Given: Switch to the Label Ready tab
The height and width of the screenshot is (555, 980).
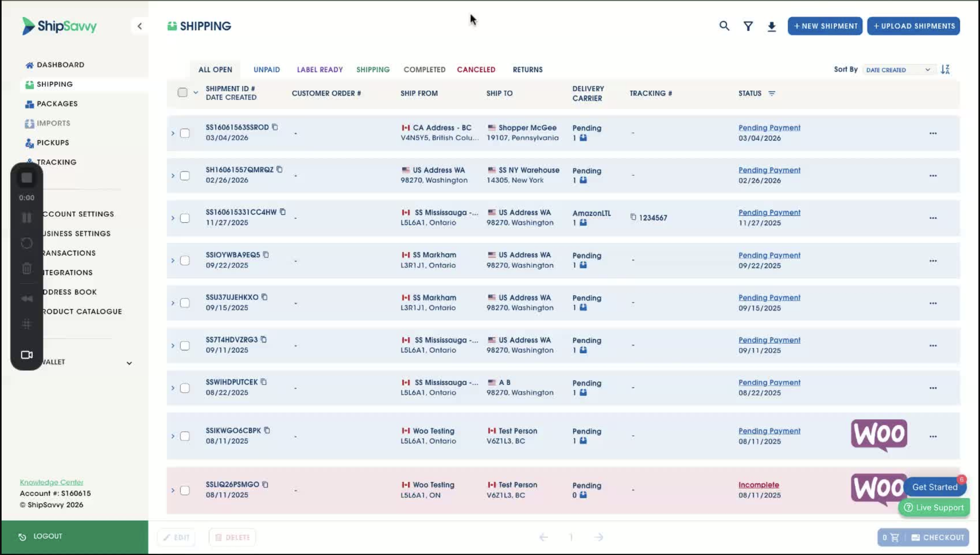Looking at the screenshot, I should click(319, 70).
